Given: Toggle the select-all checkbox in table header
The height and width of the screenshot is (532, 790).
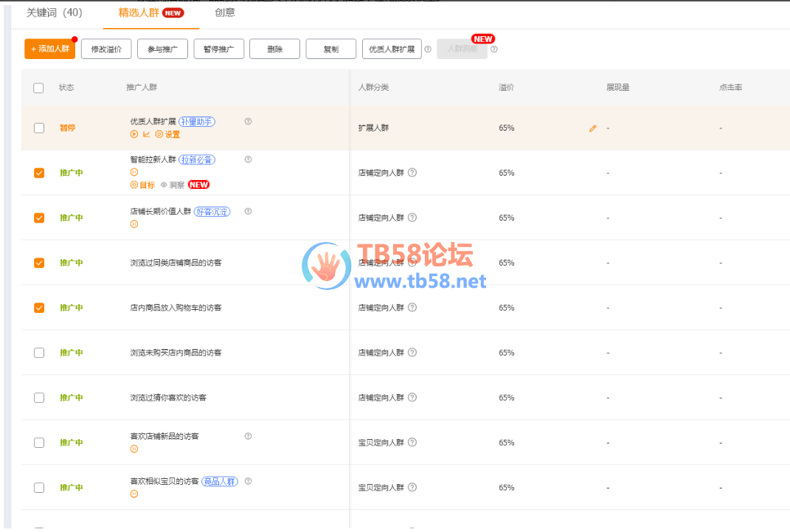Looking at the screenshot, I should pyautogui.click(x=39, y=88).
